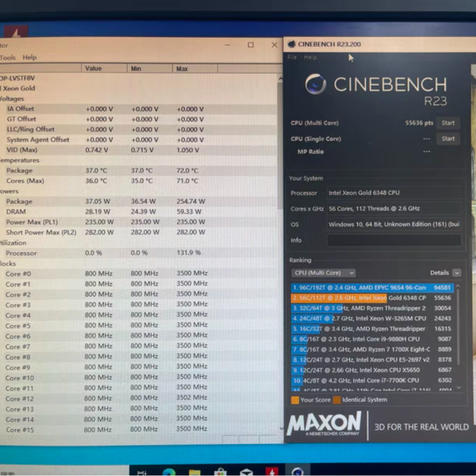Open the Mail app on taskbar
Image resolution: width=476 pixels, height=476 pixels.
(x=246, y=471)
